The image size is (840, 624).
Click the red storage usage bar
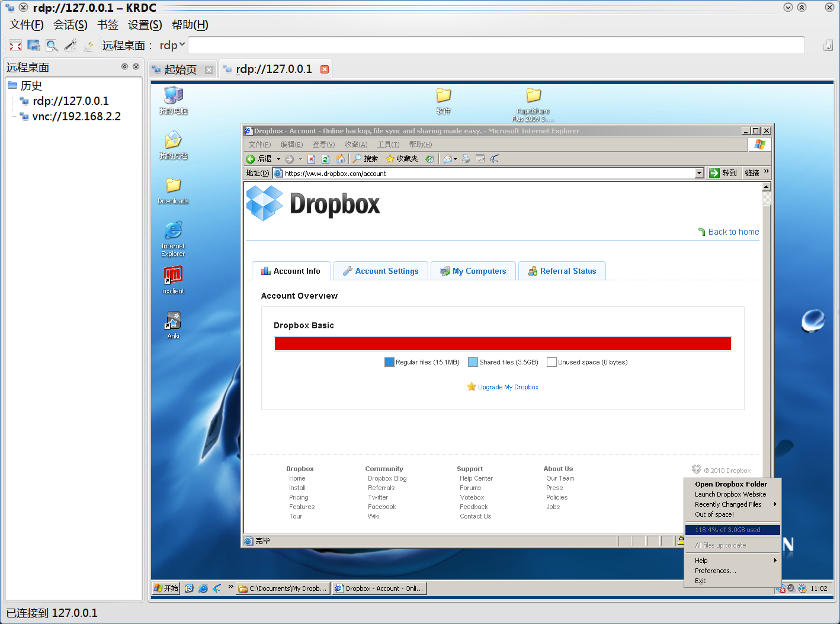(503, 344)
